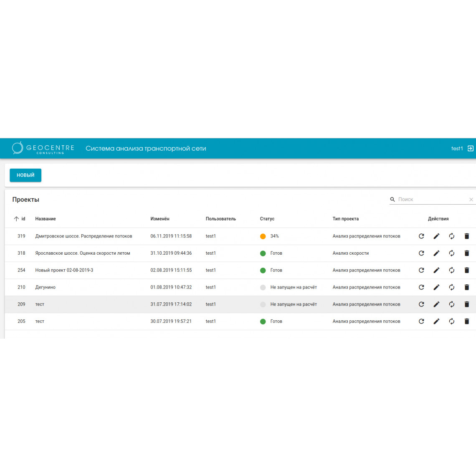Open project Дмитровское шоссе. Распределение потоков
The image size is (476, 476).
click(84, 236)
